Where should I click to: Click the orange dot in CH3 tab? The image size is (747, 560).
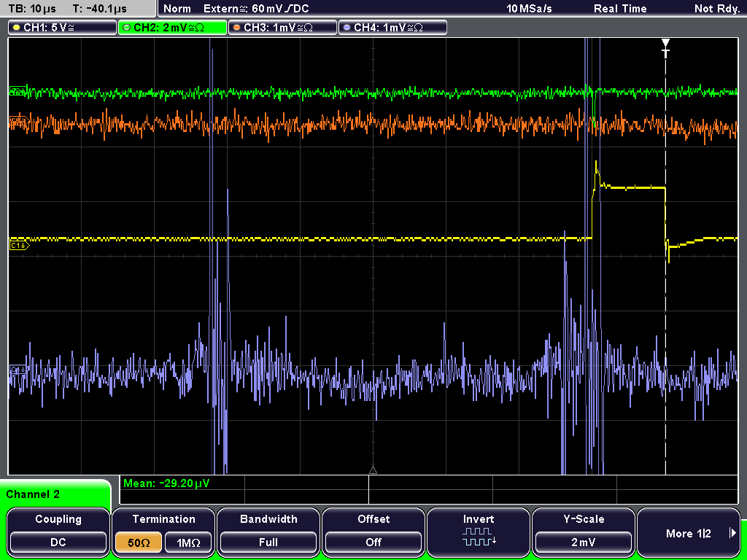click(237, 28)
